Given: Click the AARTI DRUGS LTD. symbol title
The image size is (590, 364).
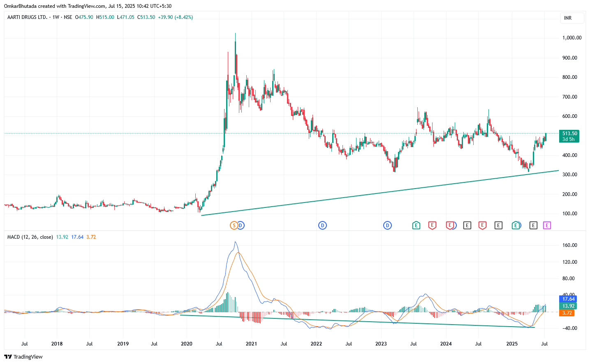Looking at the screenshot, I should pos(27,17).
